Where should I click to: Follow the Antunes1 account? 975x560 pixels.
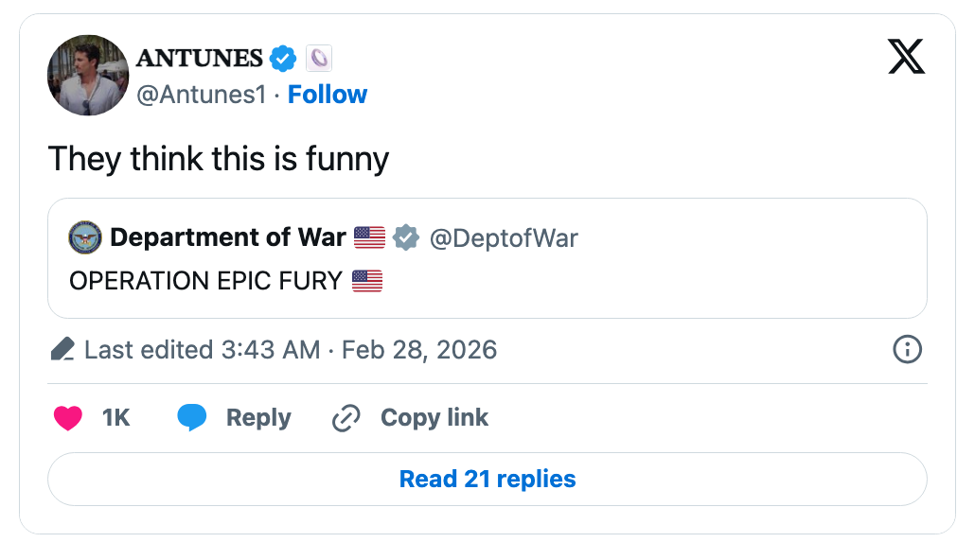click(328, 95)
